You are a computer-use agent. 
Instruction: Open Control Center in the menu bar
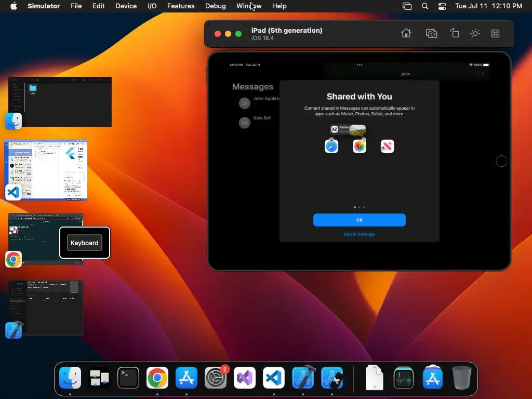[x=442, y=6]
